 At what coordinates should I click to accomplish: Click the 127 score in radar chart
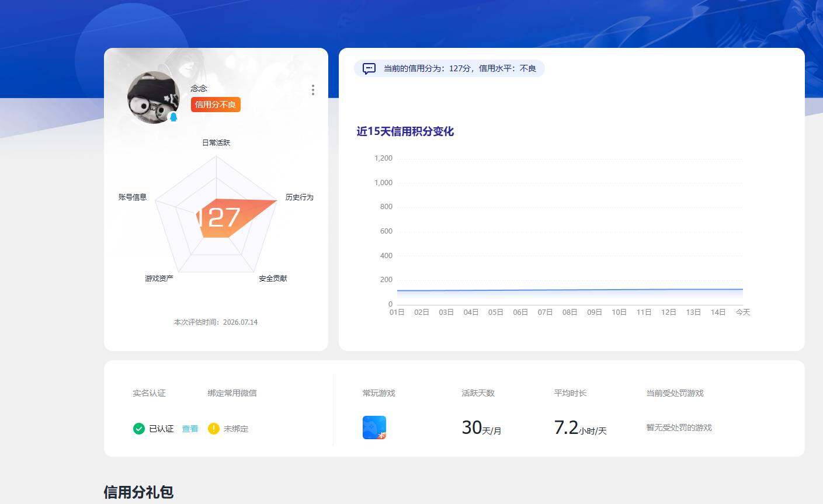[x=217, y=218]
